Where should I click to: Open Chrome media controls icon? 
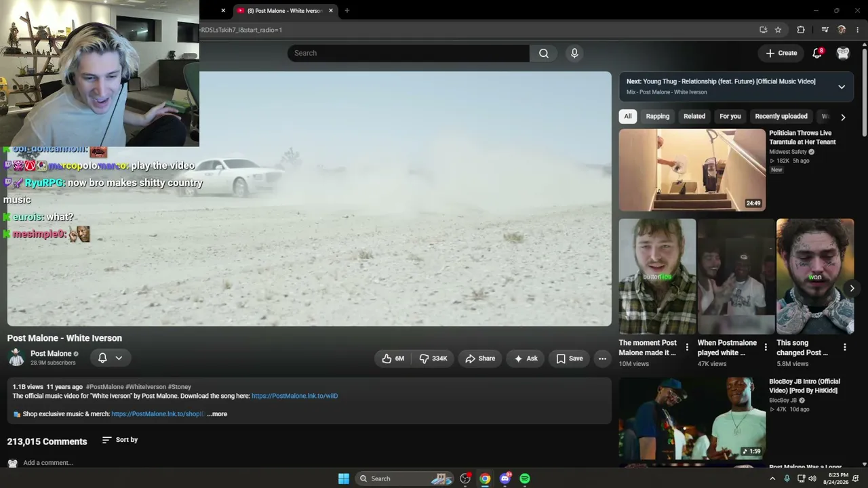[x=825, y=30]
